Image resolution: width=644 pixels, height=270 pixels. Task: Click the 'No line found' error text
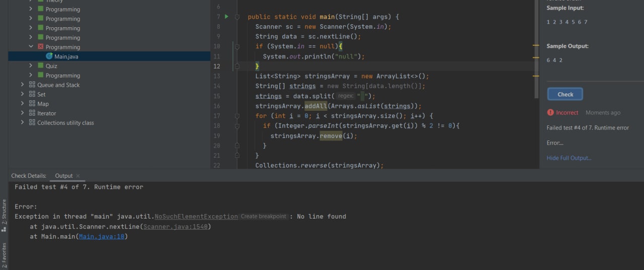tap(321, 216)
